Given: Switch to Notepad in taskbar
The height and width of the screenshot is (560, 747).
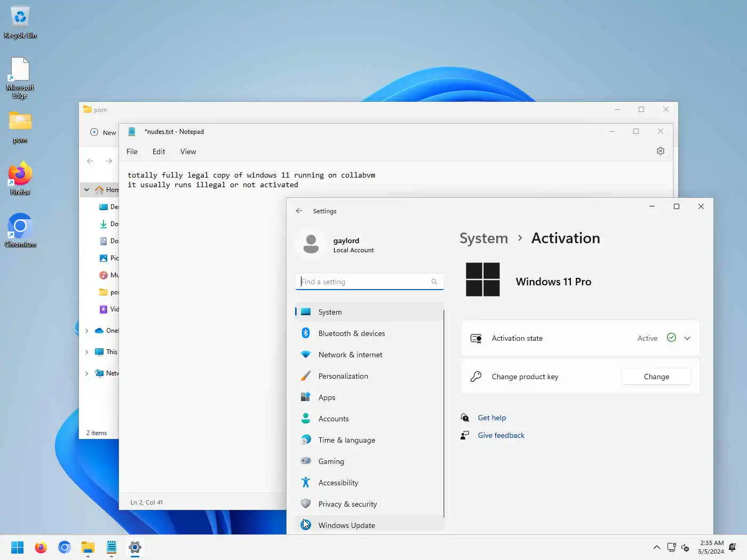Looking at the screenshot, I should [x=111, y=547].
